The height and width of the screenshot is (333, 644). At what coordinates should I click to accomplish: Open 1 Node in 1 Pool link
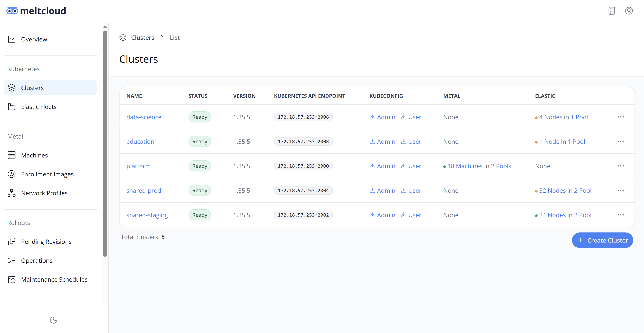[x=562, y=141]
